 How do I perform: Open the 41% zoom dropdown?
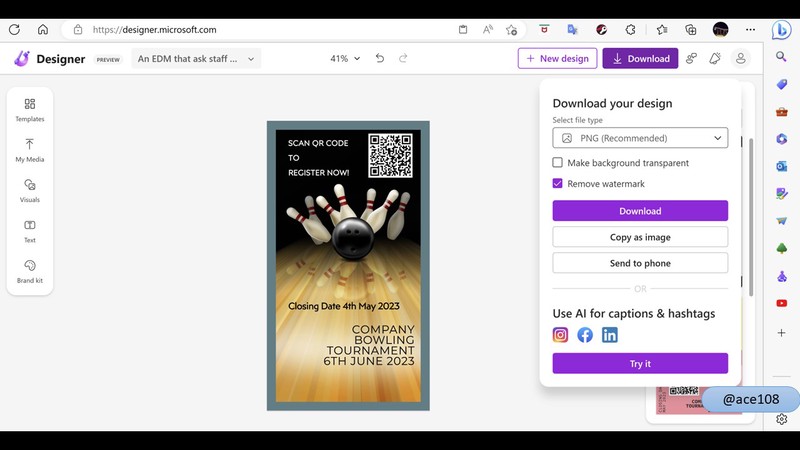coord(345,58)
